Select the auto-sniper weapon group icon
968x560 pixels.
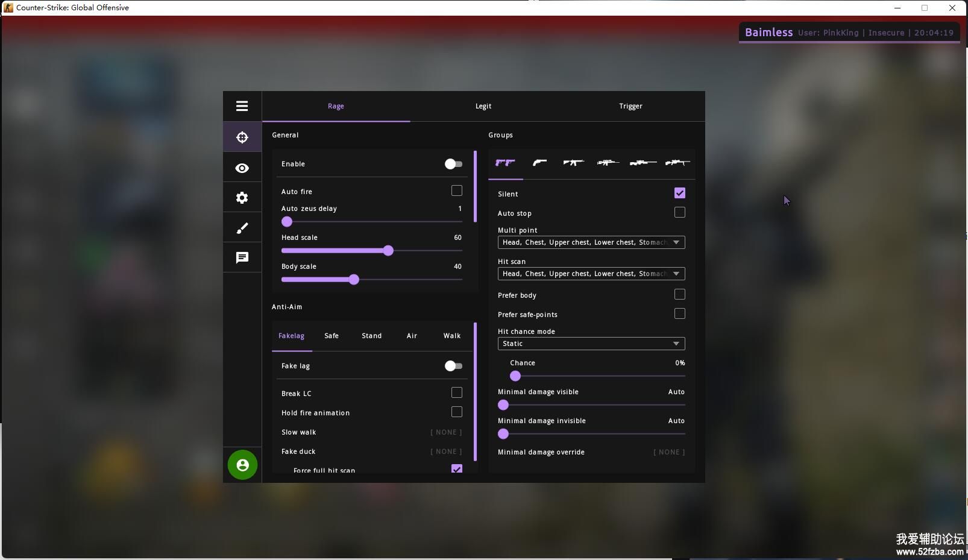click(x=608, y=162)
